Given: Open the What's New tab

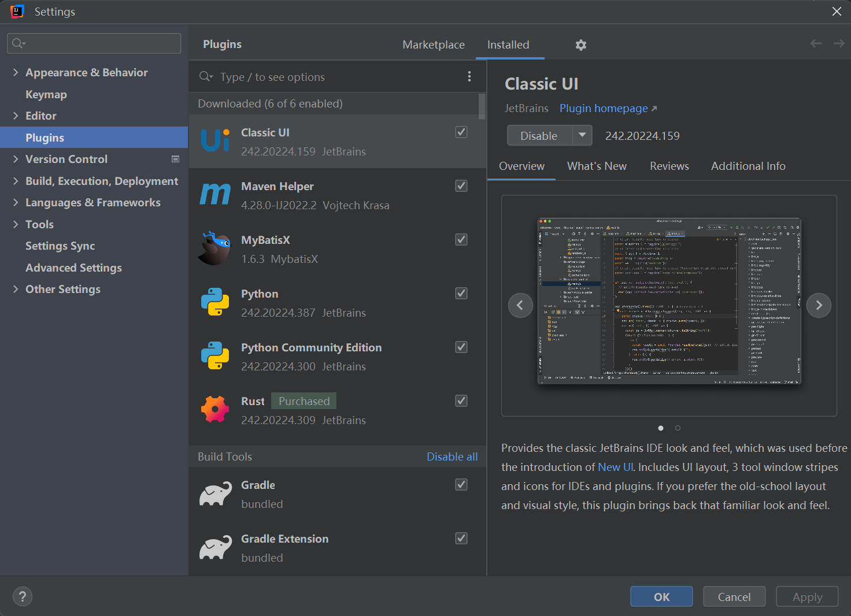Looking at the screenshot, I should pyautogui.click(x=597, y=166).
